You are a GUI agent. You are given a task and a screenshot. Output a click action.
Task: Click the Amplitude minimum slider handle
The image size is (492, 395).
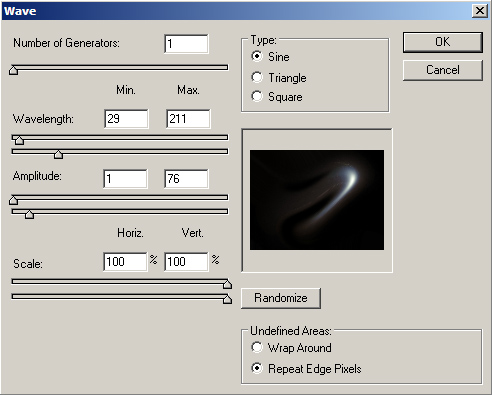[x=13, y=200]
